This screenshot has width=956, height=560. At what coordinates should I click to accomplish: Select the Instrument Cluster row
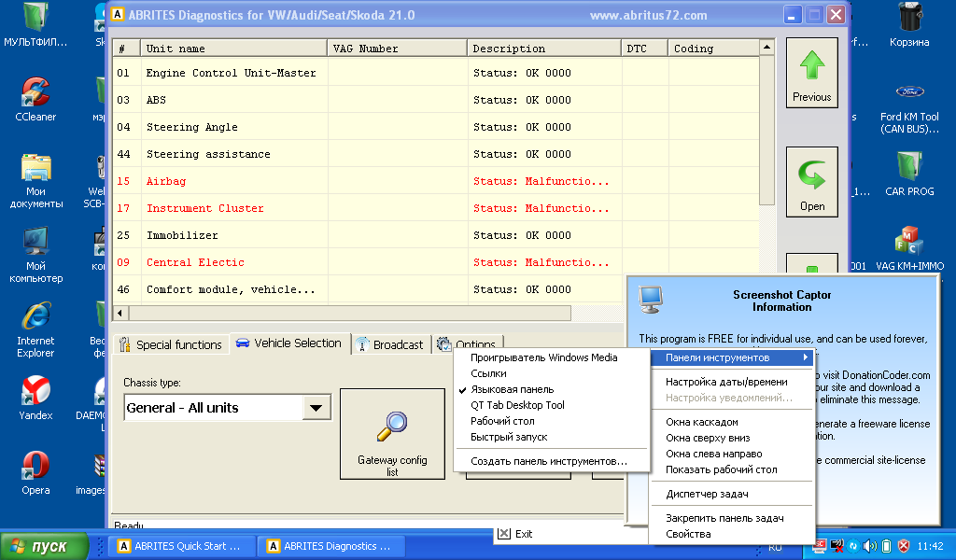tap(436, 208)
